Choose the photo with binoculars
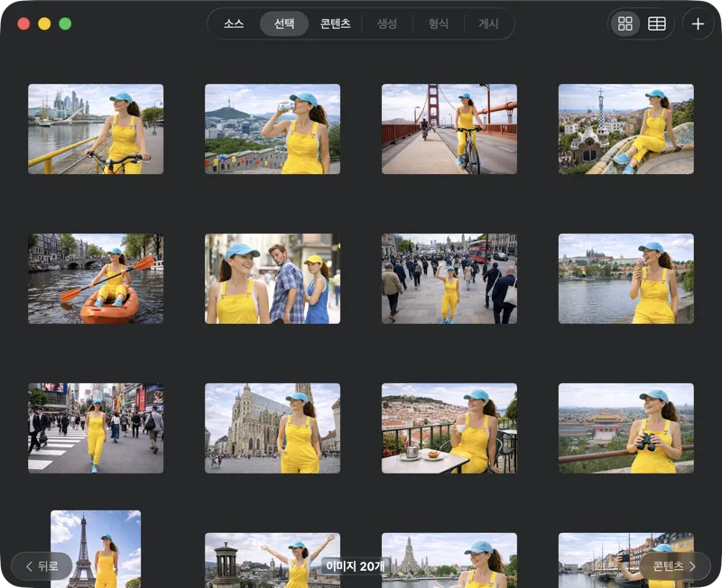This screenshot has height=588, width=722. point(625,428)
